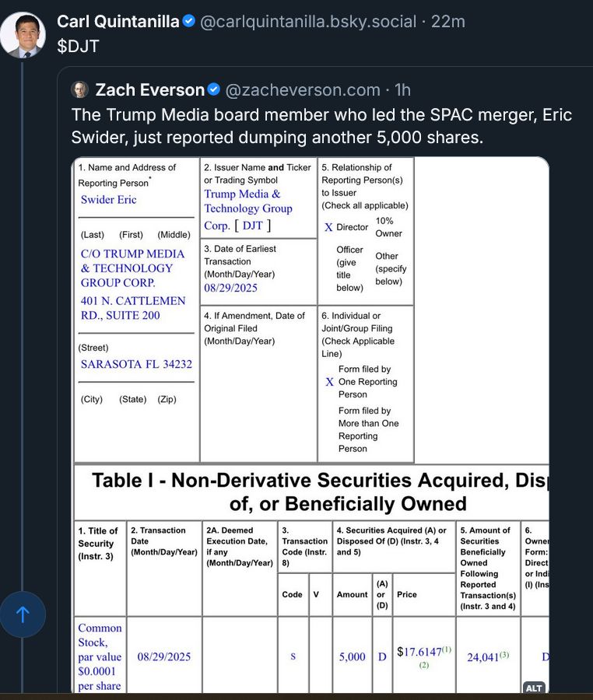
Task: Click the verified badge beside Zach Everson
Action: (215, 89)
